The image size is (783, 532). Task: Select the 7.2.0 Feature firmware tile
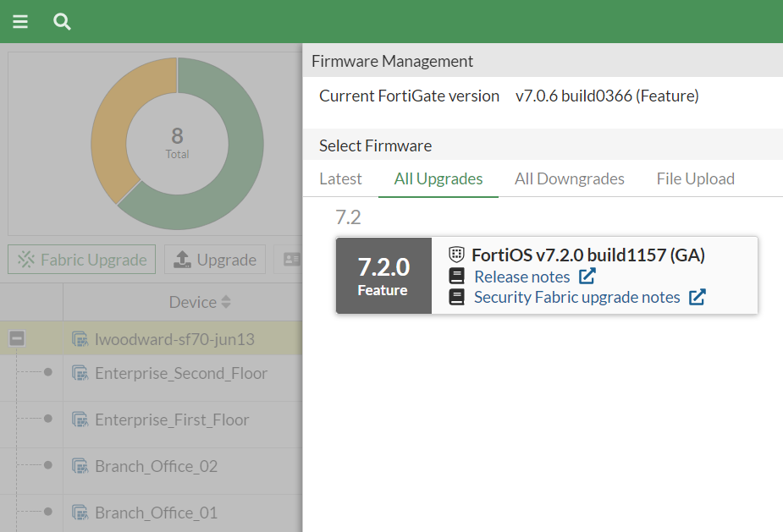click(383, 276)
